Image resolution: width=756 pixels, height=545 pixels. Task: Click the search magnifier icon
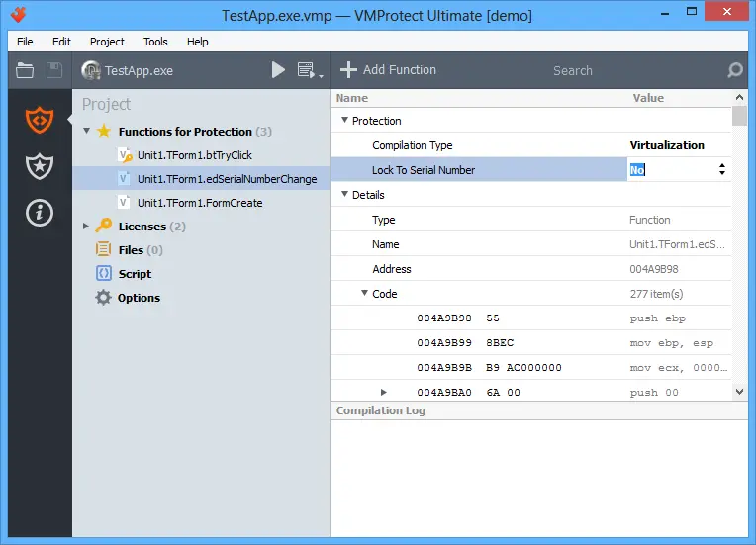tap(735, 70)
